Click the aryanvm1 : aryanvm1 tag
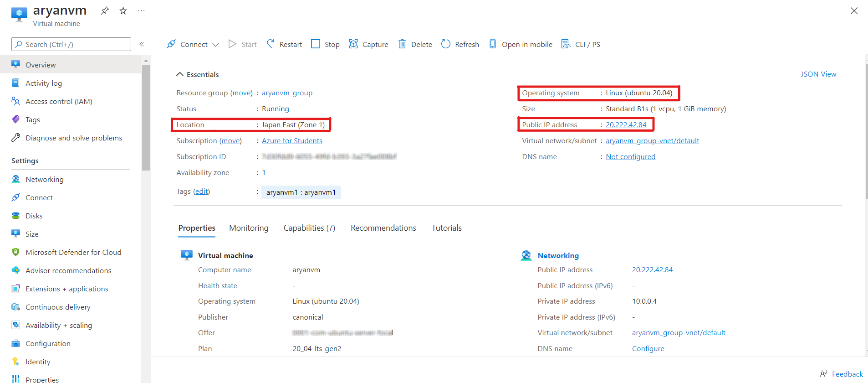 (x=301, y=192)
